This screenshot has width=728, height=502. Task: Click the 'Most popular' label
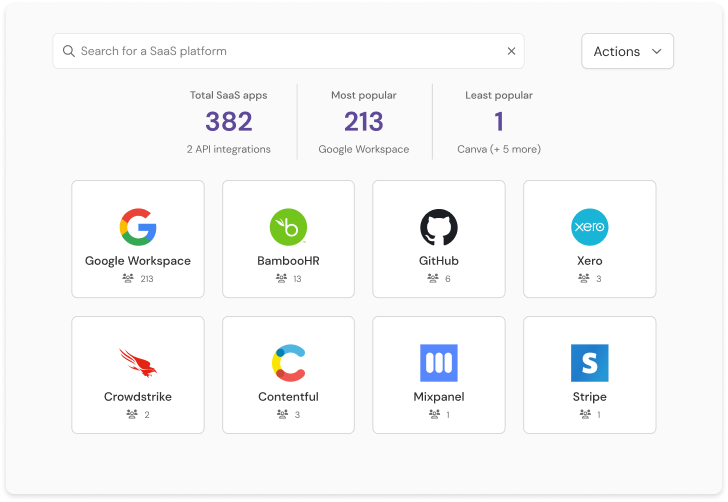pos(364,95)
